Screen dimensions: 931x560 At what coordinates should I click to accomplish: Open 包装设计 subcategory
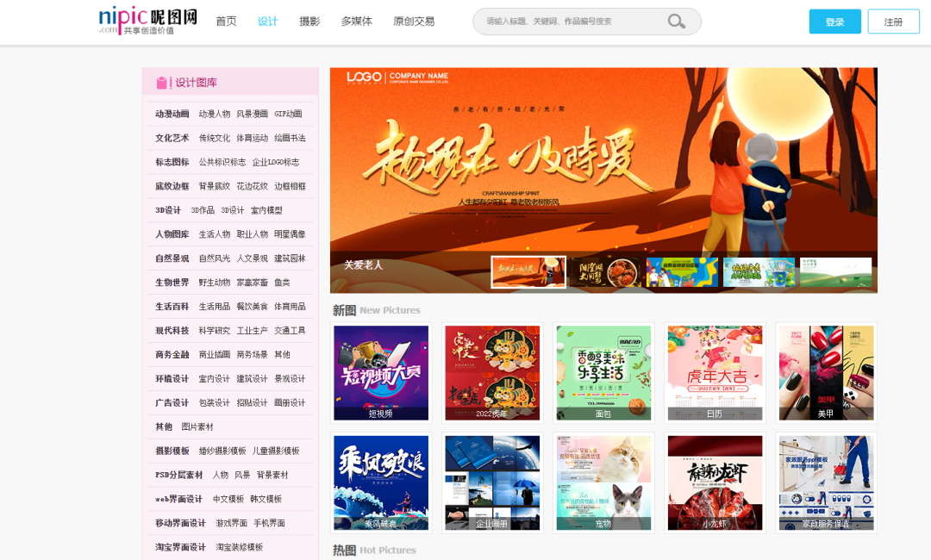pos(215,403)
